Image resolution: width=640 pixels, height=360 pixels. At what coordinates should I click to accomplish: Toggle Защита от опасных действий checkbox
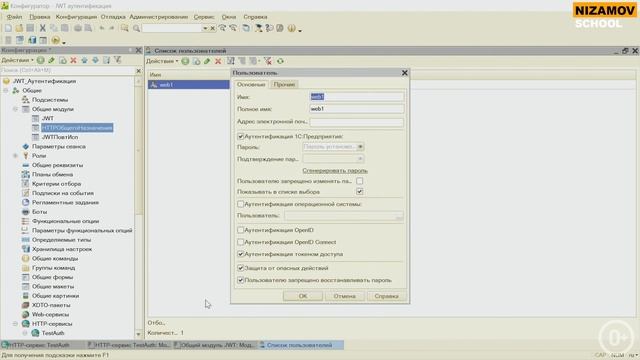point(240,268)
